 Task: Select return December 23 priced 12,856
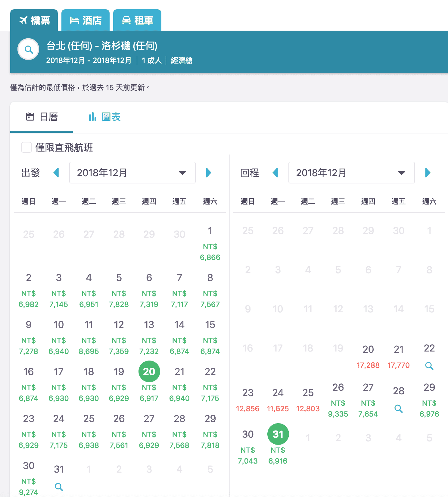pos(248,400)
